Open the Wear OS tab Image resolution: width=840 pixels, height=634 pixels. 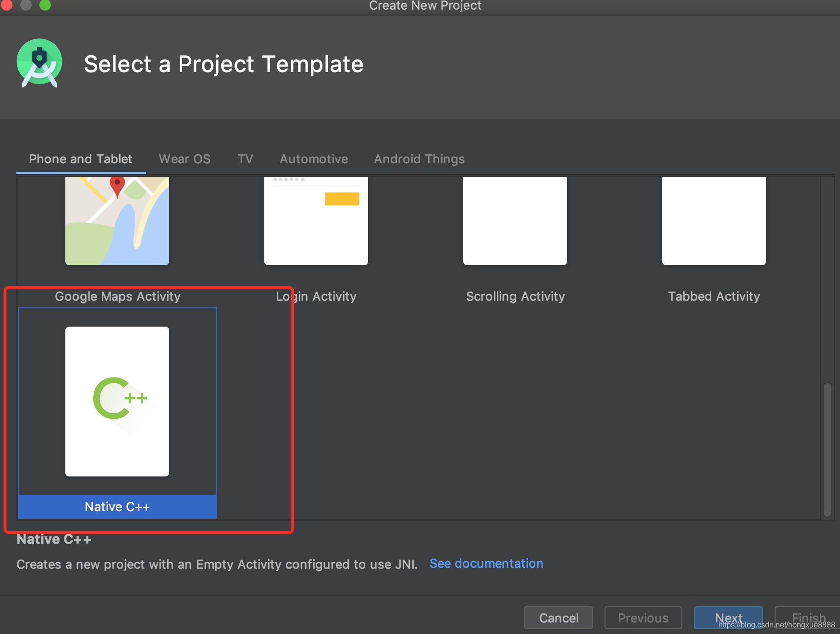point(185,159)
